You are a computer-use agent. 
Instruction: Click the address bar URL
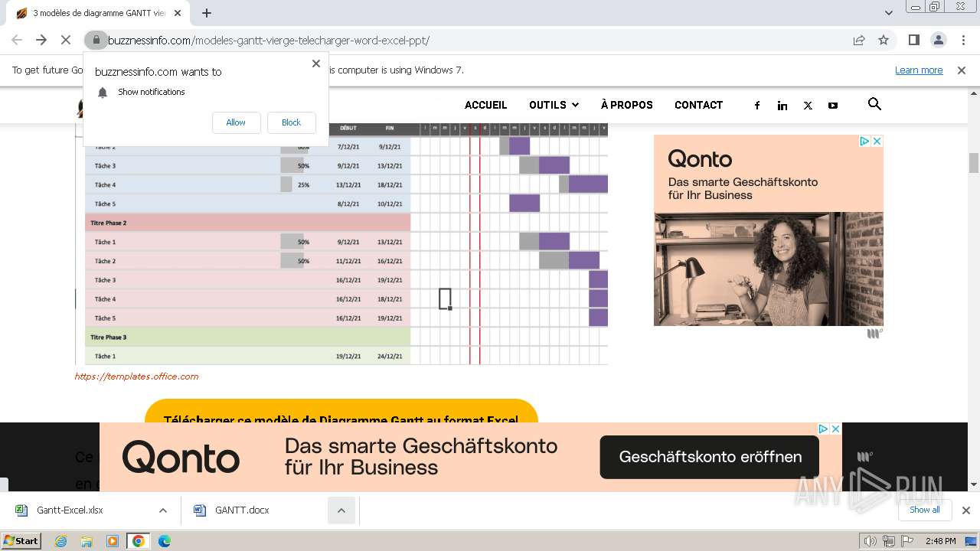pos(269,41)
